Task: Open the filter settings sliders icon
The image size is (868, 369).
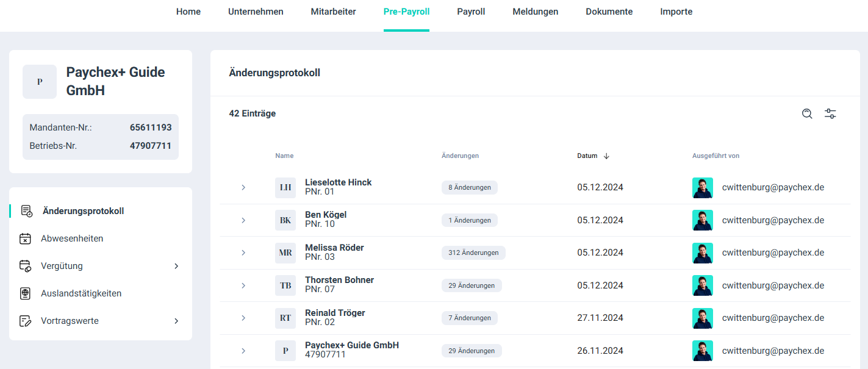Action: (830, 113)
